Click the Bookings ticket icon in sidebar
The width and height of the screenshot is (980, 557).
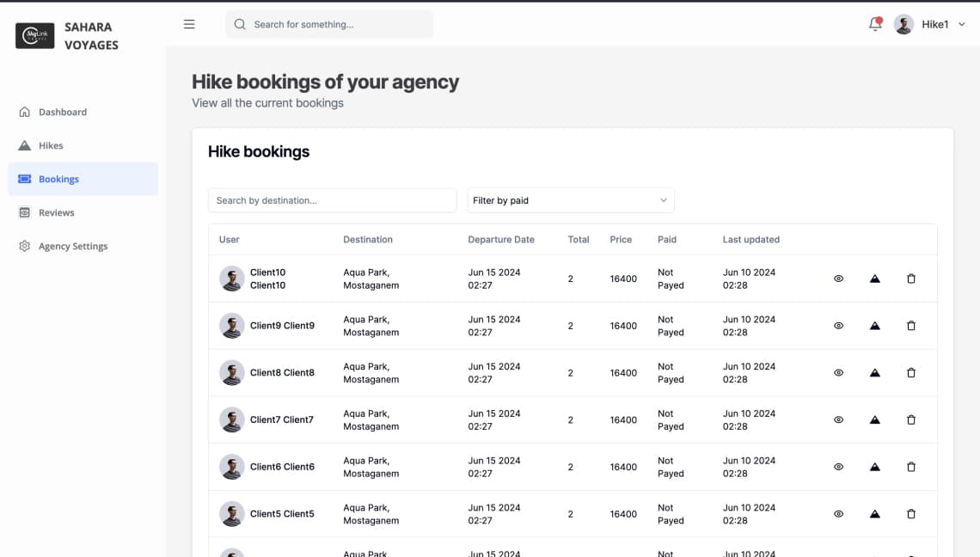(x=24, y=179)
